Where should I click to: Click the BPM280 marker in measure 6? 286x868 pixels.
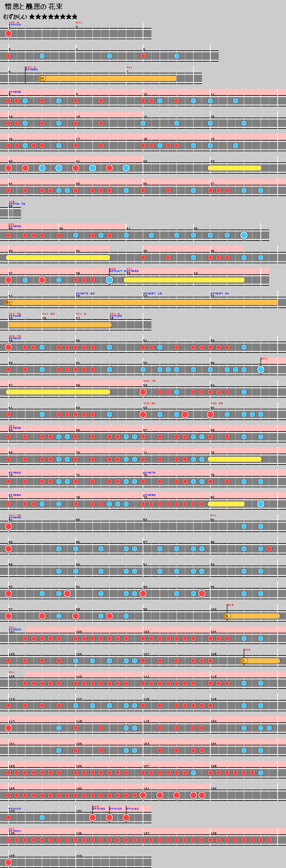click(32, 70)
